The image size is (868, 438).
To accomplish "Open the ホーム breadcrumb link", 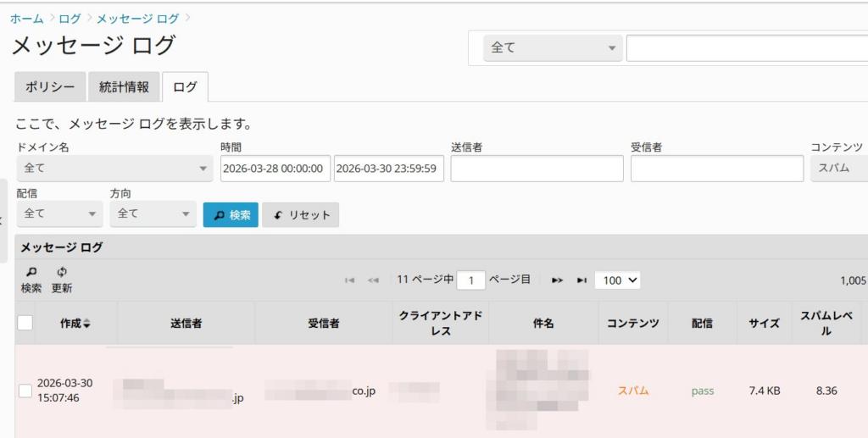I will [26, 18].
